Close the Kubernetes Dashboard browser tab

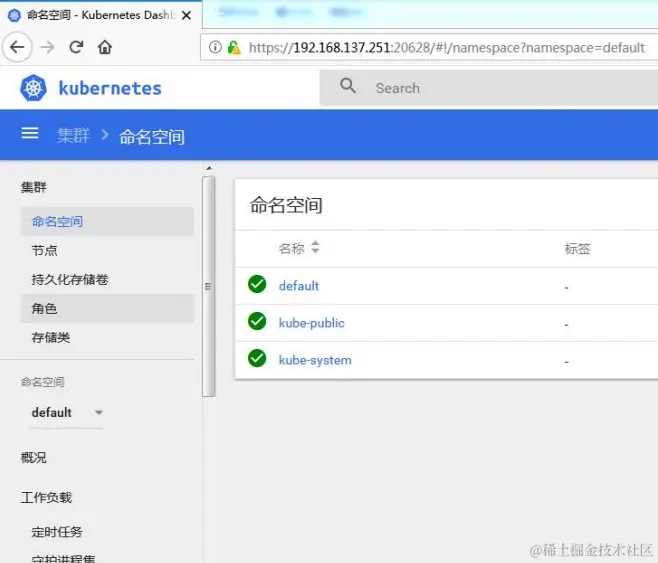(186, 16)
